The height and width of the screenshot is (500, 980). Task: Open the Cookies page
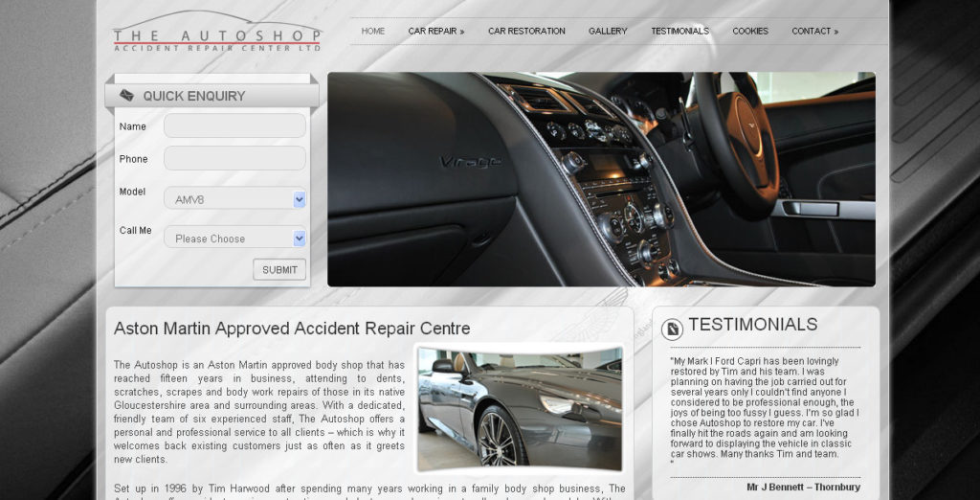[x=750, y=32]
